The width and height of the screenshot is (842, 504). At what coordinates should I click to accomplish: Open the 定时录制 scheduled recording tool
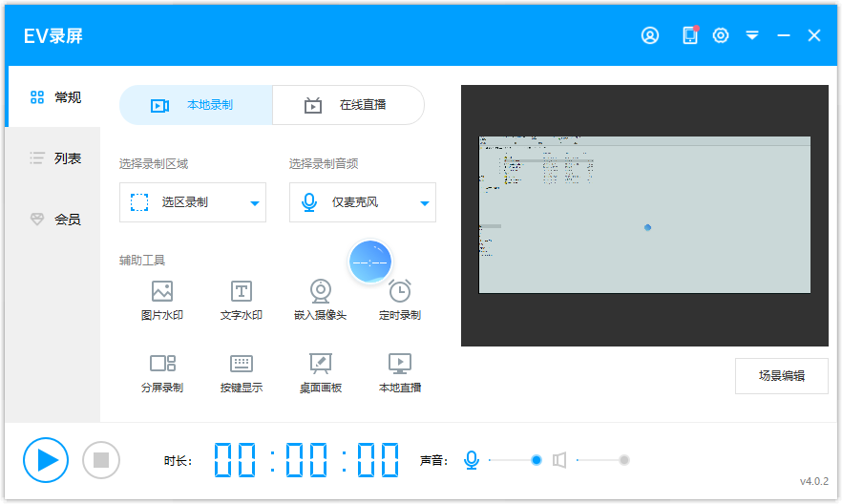(400, 301)
